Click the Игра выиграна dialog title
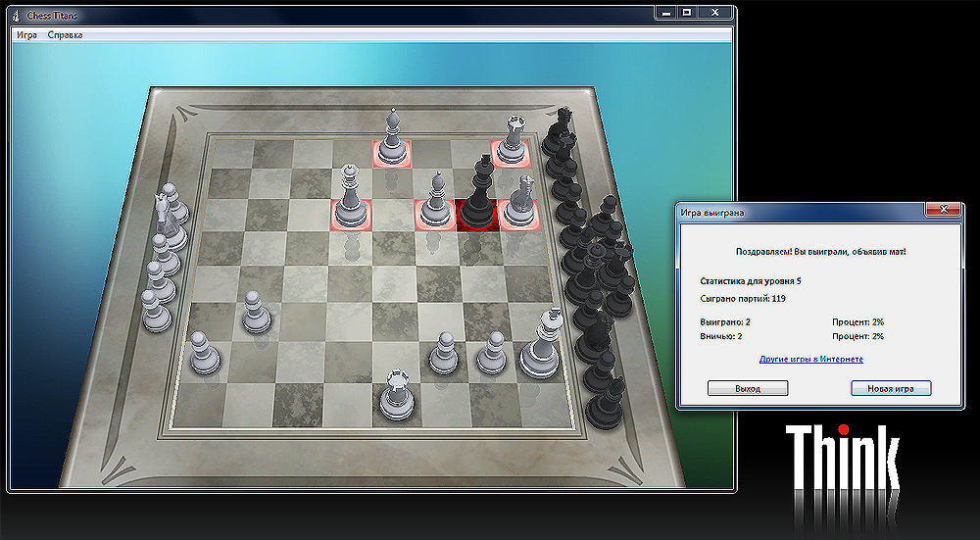Viewport: 980px width, 540px height. (712, 213)
